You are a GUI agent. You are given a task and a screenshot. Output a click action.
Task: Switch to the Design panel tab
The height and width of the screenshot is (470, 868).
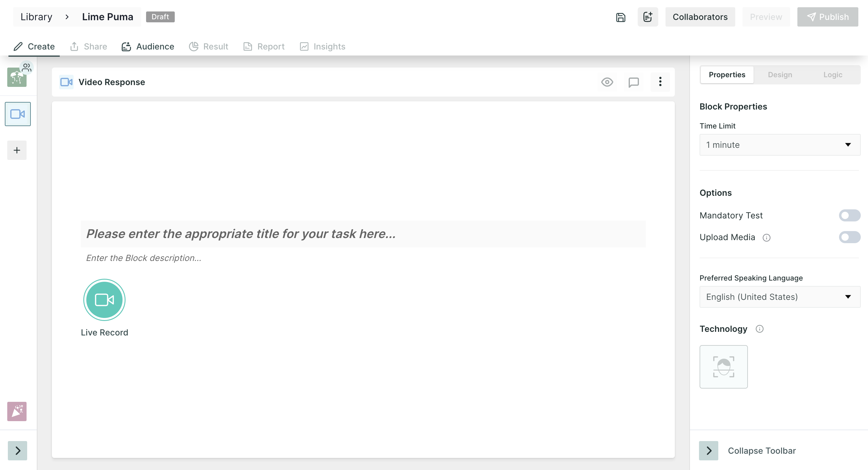[x=780, y=75]
